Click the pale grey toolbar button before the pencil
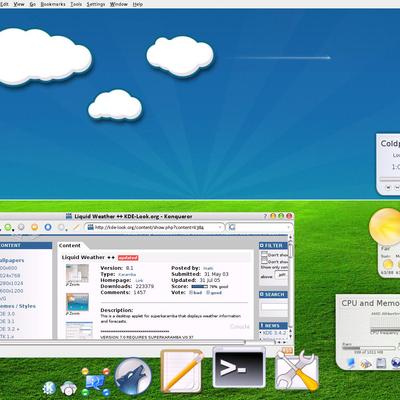Image resolution: width=400 pixels, height=400 pixels. 61,227
